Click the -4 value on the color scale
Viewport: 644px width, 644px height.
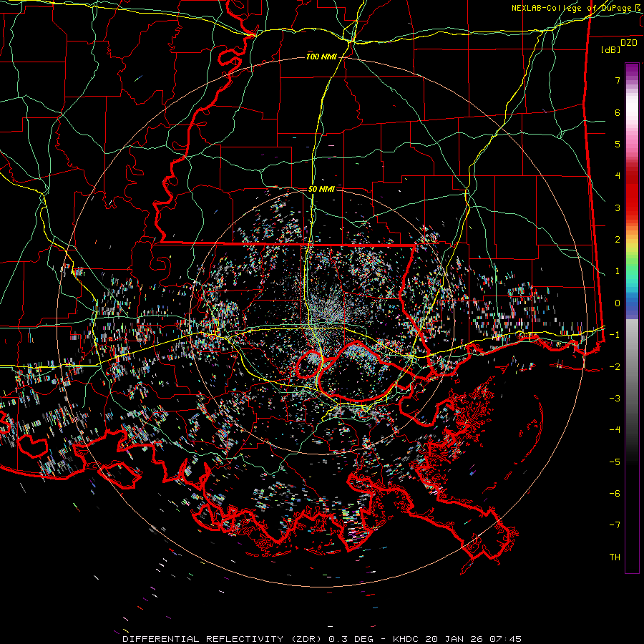pyautogui.click(x=615, y=430)
